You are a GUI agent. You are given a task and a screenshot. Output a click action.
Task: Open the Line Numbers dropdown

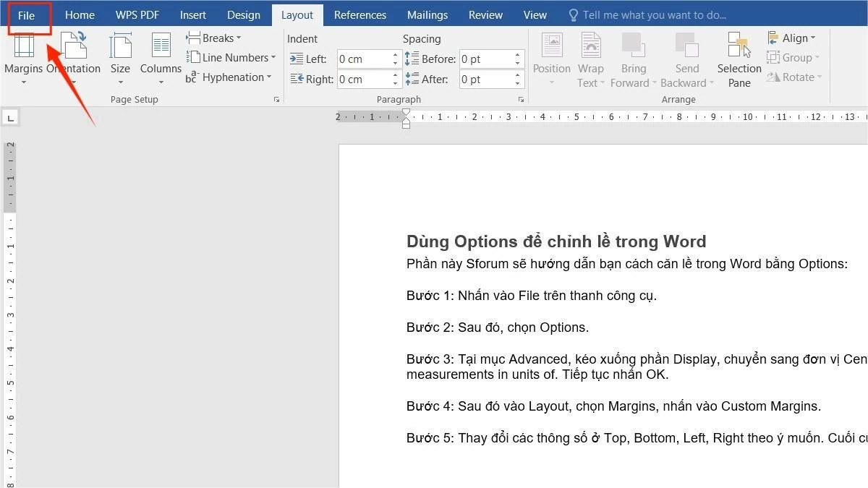point(231,57)
